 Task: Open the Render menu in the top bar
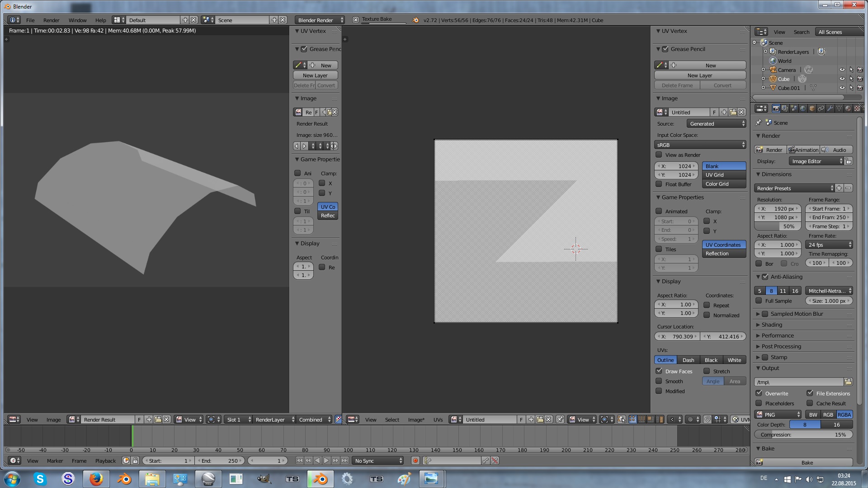[x=51, y=20]
